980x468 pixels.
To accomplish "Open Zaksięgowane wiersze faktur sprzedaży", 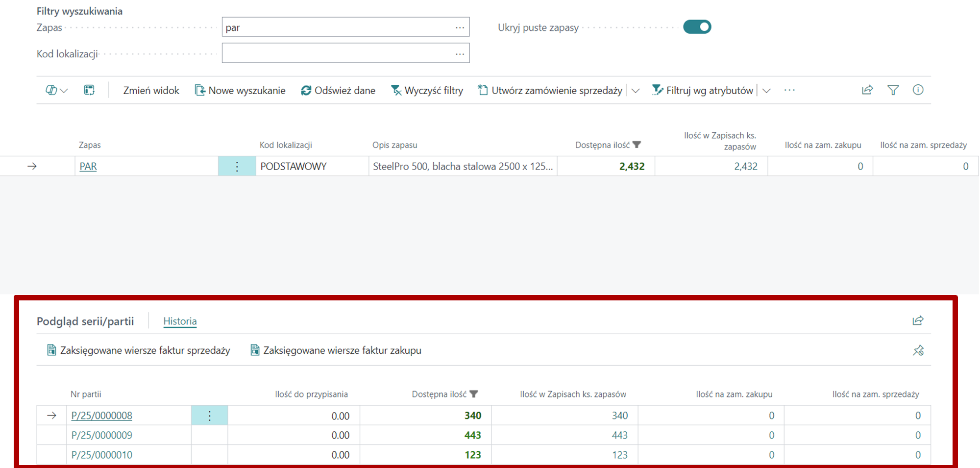I will click(138, 350).
